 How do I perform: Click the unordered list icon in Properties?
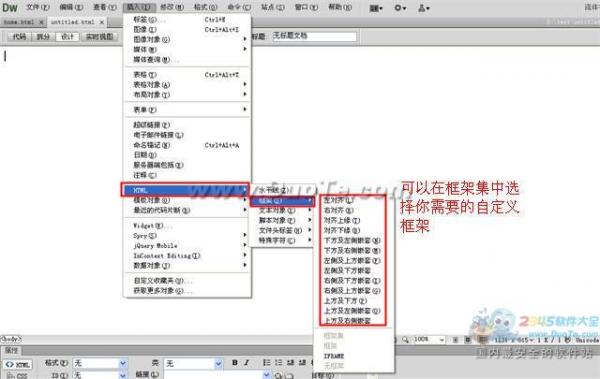pyautogui.click(x=267, y=363)
